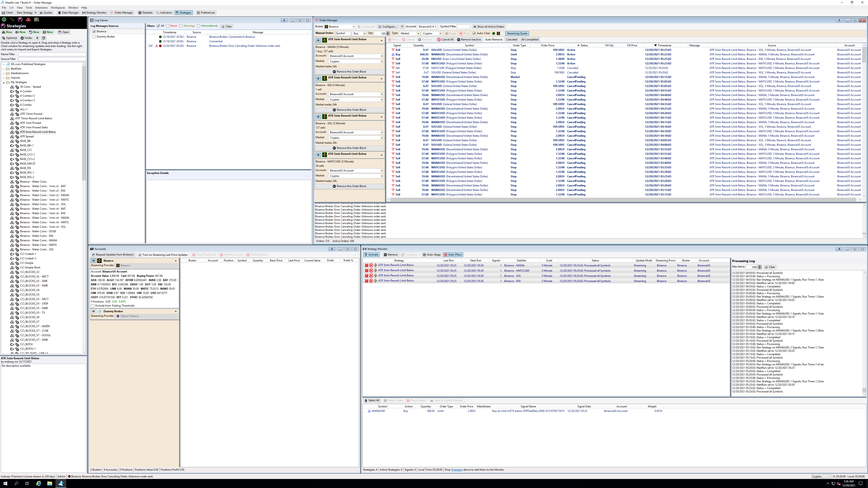Click Remove Inactive orders button
The height and width of the screenshot is (488, 868).
click(x=469, y=39)
